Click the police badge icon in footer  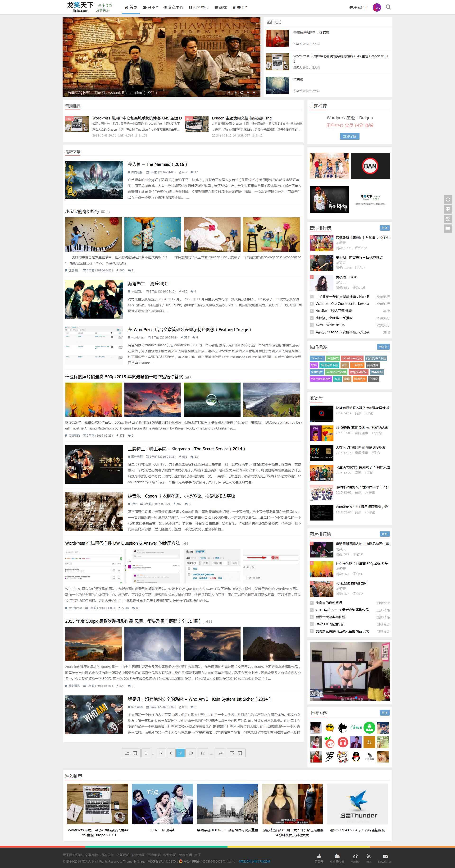(181, 861)
